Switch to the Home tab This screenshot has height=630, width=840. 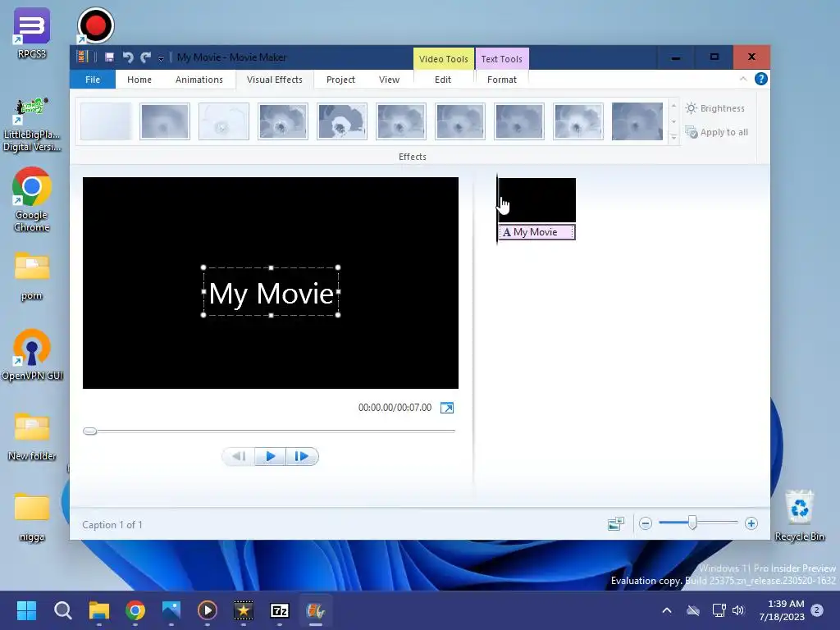[x=139, y=80]
